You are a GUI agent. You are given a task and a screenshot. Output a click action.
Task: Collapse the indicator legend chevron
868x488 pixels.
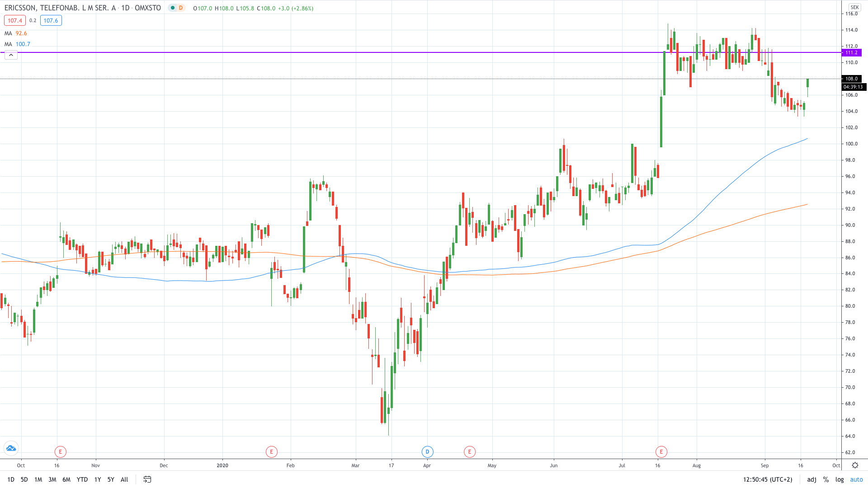click(11, 55)
